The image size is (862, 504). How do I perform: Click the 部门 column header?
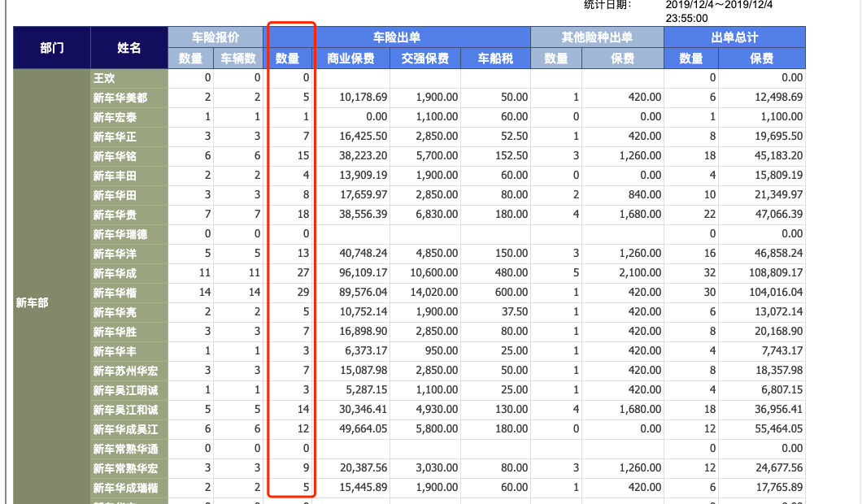click(52, 48)
